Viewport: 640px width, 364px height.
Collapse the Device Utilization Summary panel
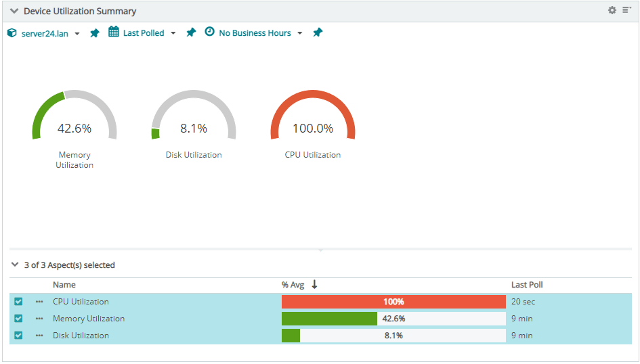click(x=14, y=12)
